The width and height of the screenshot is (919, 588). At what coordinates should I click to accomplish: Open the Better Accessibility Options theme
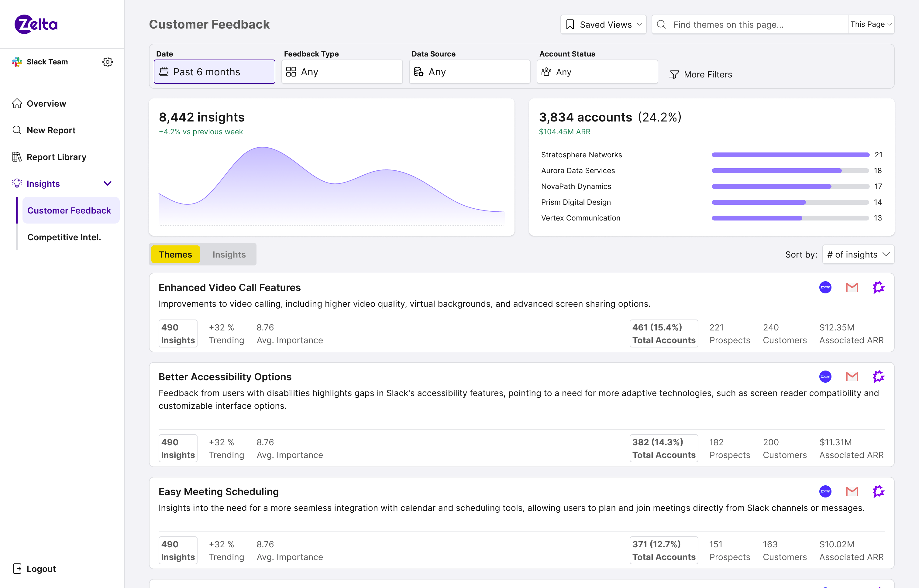point(225,377)
